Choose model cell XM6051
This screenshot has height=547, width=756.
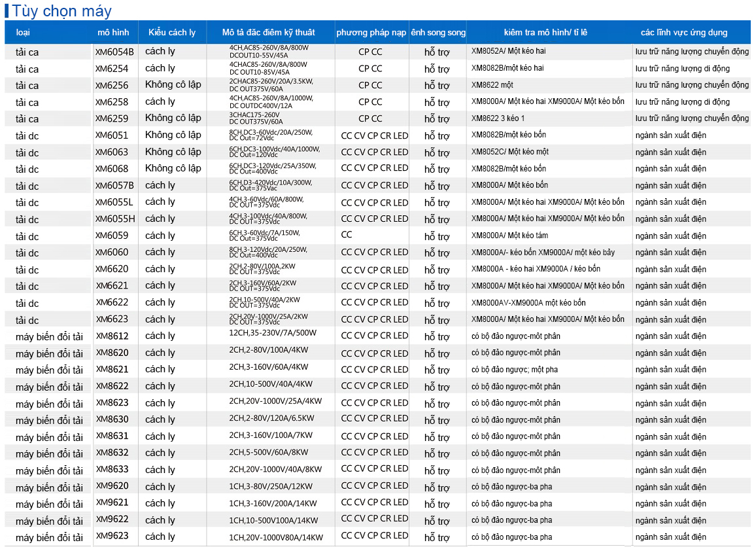(112, 135)
